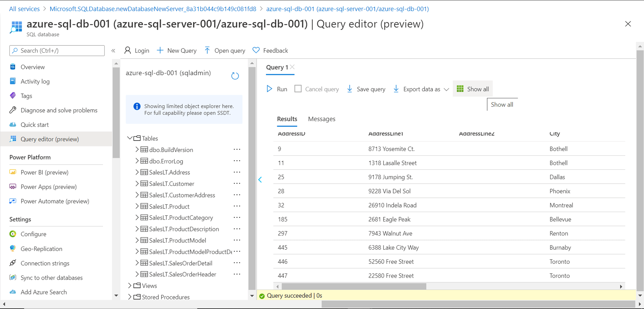
Task: Click the Login button
Action: point(137,51)
